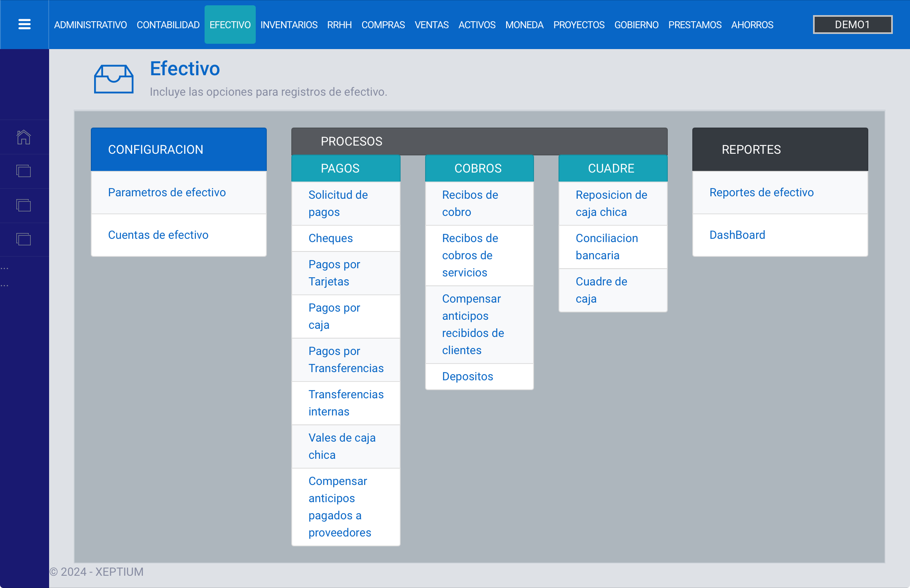Go to Cheques under Pagos
This screenshot has height=588, width=910.
pos(331,238)
